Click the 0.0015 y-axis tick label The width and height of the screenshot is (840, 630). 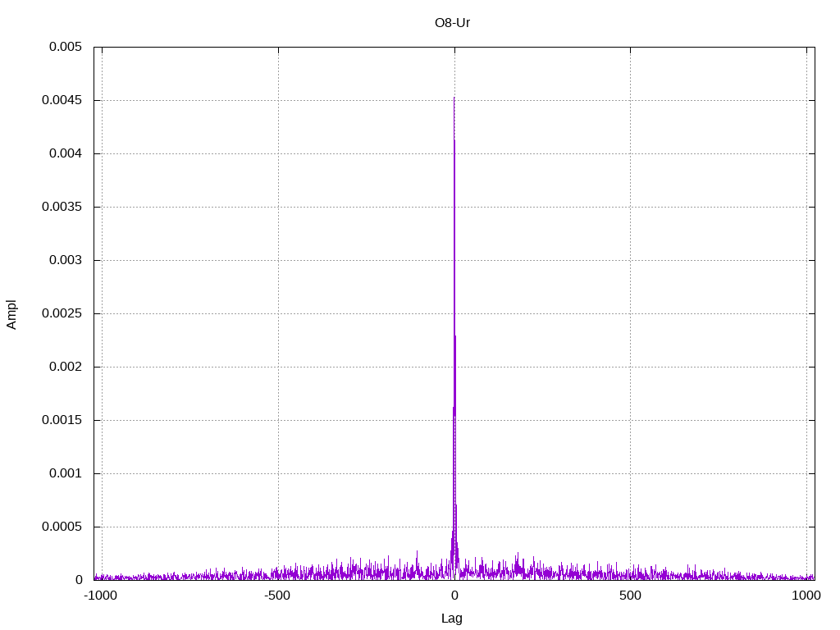(62, 420)
